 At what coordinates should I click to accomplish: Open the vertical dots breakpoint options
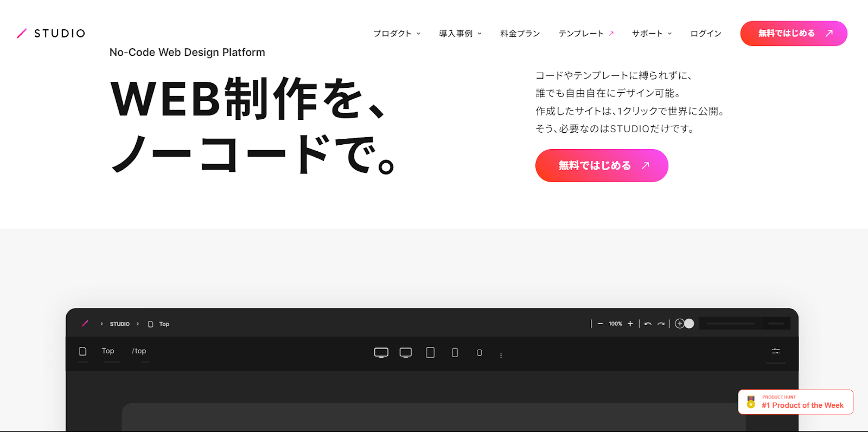501,356
